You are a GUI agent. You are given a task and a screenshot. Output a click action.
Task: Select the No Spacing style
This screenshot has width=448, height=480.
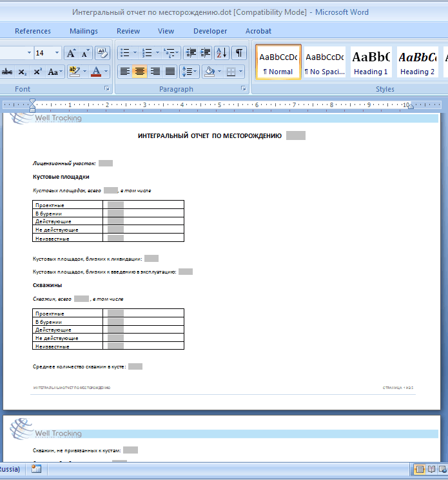click(324, 61)
